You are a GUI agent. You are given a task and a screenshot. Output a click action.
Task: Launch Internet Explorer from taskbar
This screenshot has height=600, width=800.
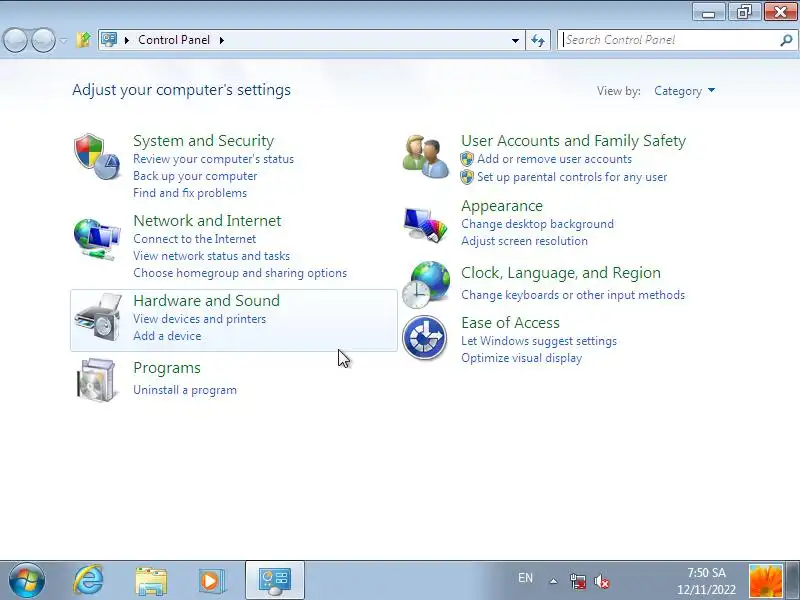pos(88,580)
